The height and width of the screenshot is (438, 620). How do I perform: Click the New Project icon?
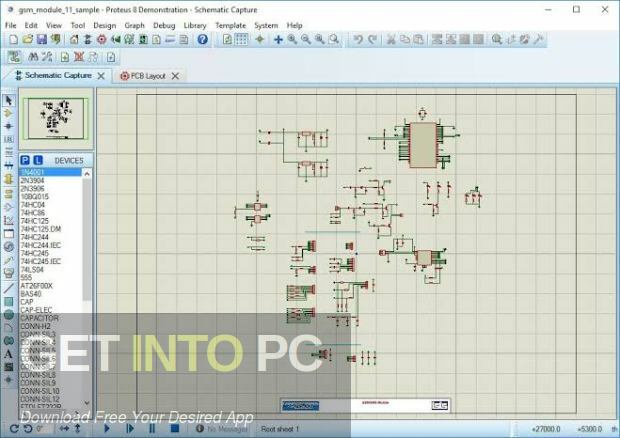click(13, 40)
